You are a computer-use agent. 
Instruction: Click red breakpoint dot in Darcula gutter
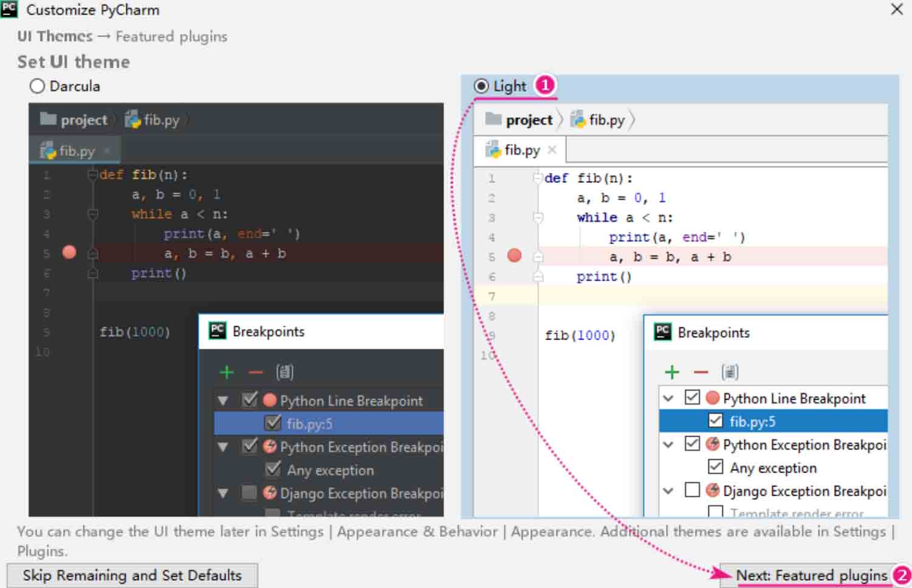click(69, 252)
